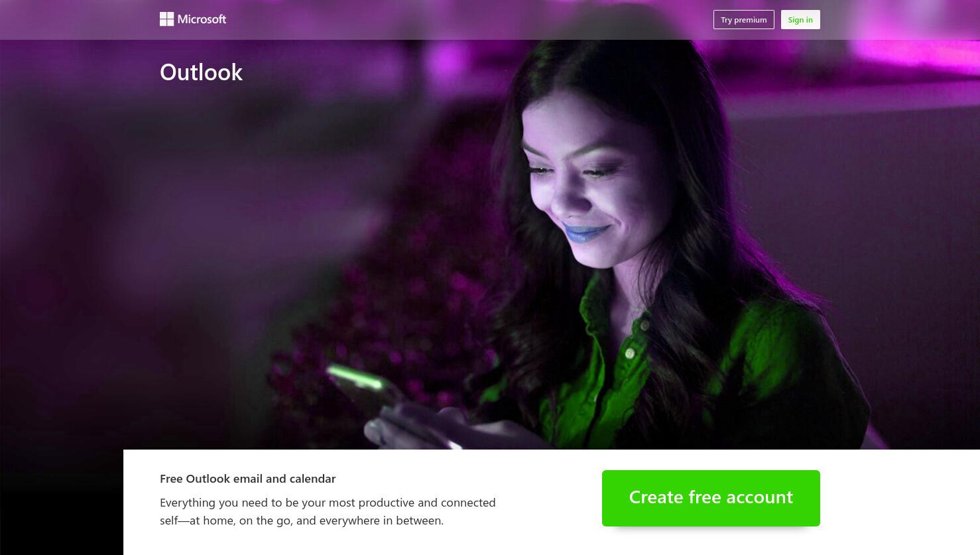The image size is (980, 555).
Task: Start signup with Create free account
Action: tap(711, 498)
